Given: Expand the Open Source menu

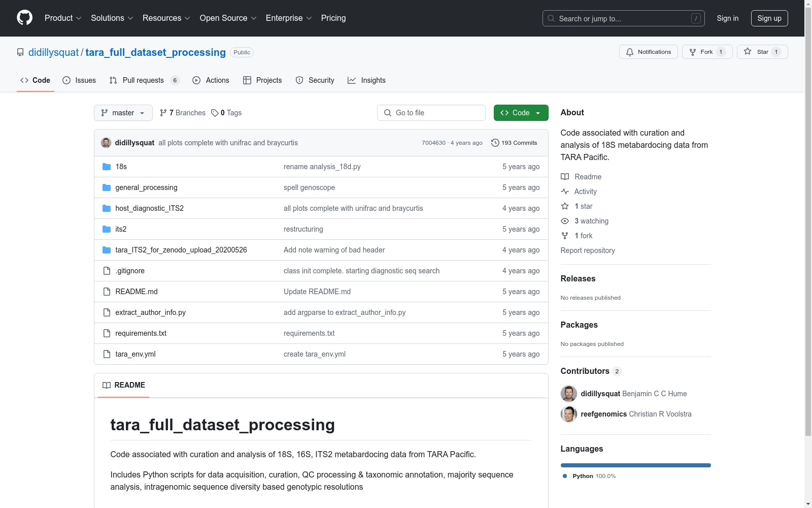Looking at the screenshot, I should point(228,18).
